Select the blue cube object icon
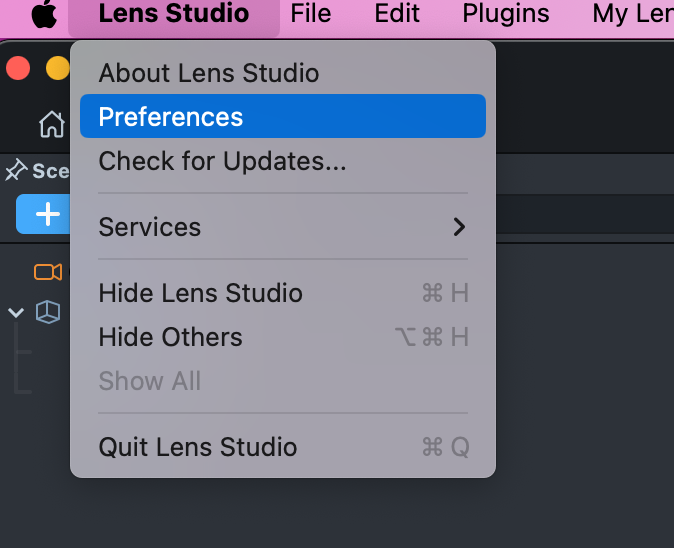The width and height of the screenshot is (674, 548). pos(47,312)
